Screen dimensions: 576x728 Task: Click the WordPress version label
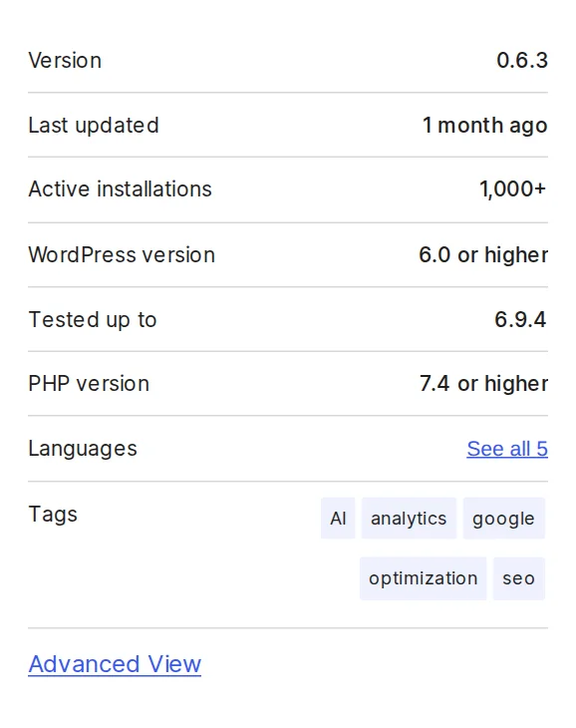122,254
